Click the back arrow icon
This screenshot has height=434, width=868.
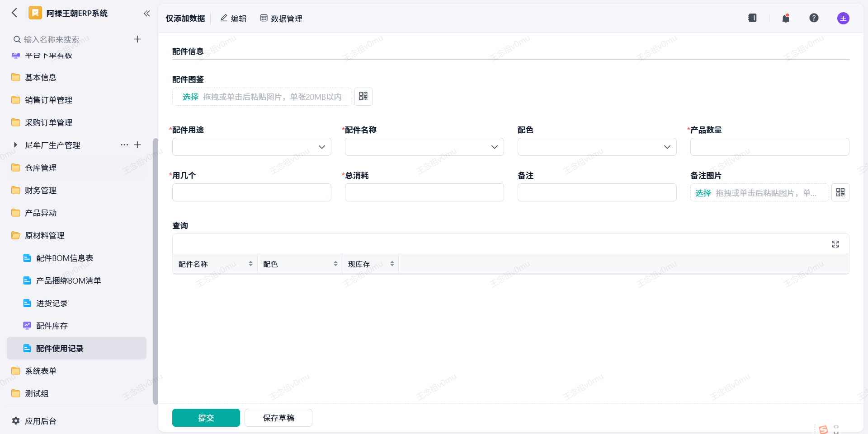14,13
